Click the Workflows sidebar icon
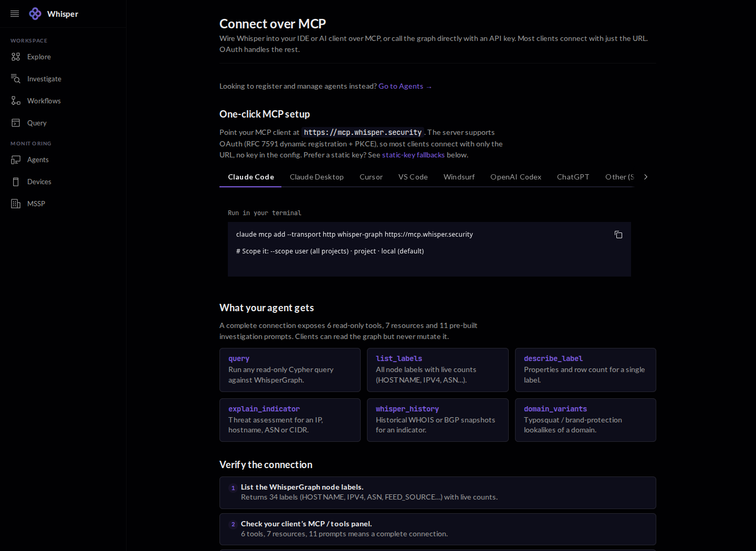 [16, 101]
